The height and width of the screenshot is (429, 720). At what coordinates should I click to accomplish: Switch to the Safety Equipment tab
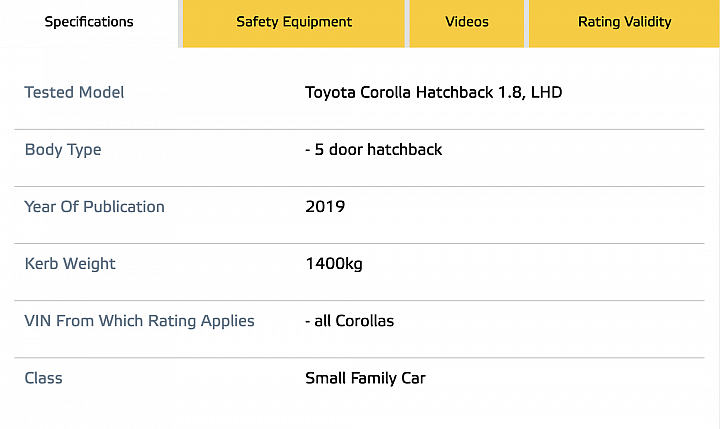(294, 23)
